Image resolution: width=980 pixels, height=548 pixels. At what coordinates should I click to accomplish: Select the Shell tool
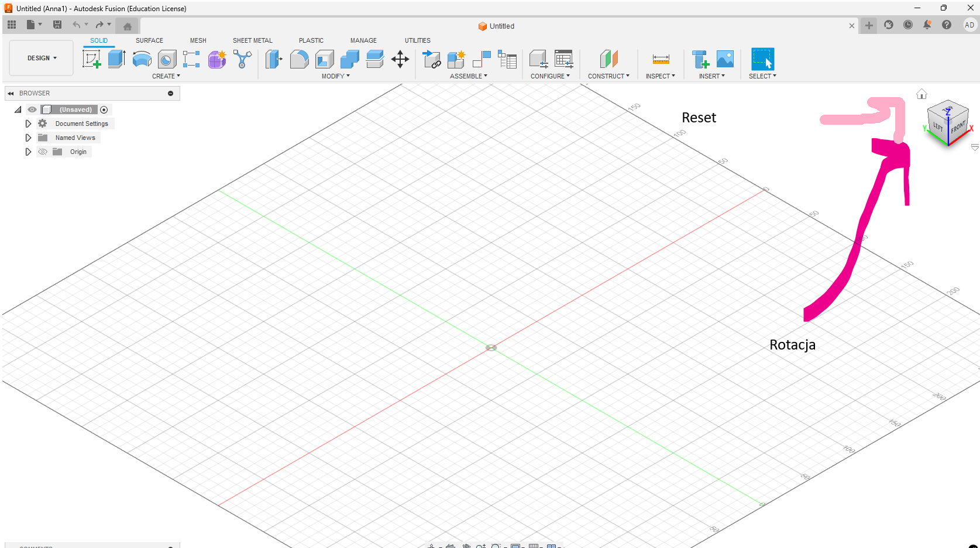324,59
